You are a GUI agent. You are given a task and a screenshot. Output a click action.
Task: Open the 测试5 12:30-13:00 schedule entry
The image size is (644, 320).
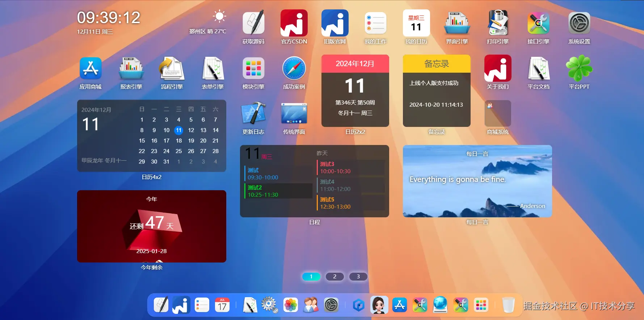[x=351, y=203]
